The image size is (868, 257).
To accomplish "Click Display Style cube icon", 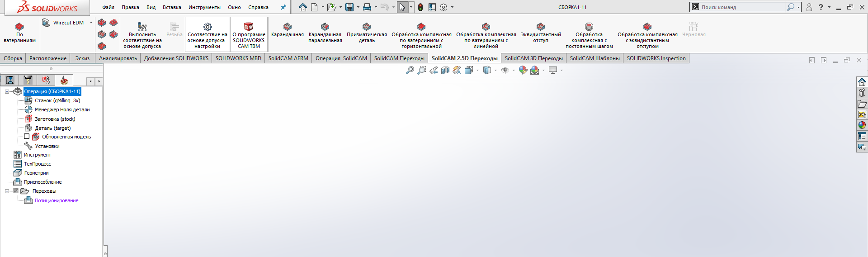I will (487, 70).
